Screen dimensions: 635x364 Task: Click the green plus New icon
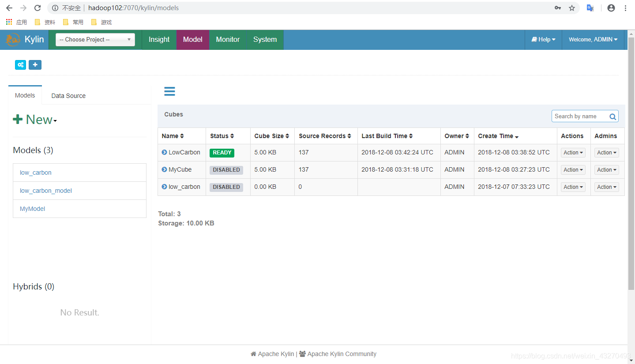[x=18, y=119]
